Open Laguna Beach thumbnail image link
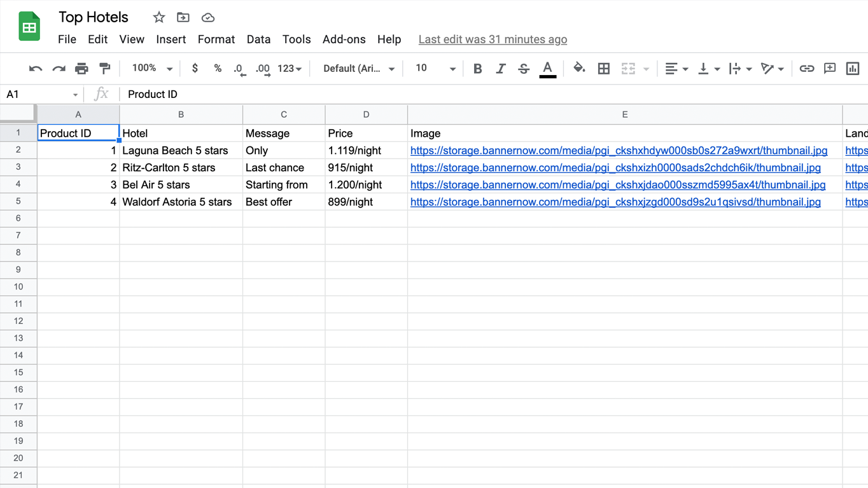The width and height of the screenshot is (868, 488). coord(619,151)
